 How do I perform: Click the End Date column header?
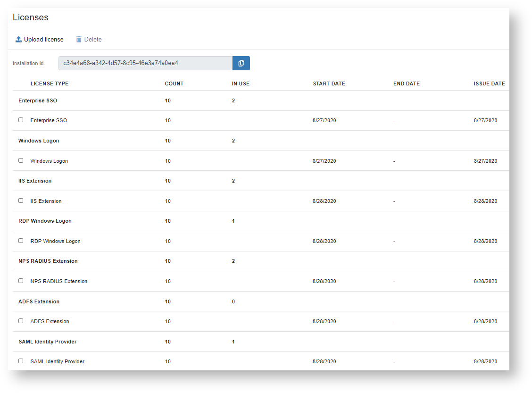[x=406, y=84]
